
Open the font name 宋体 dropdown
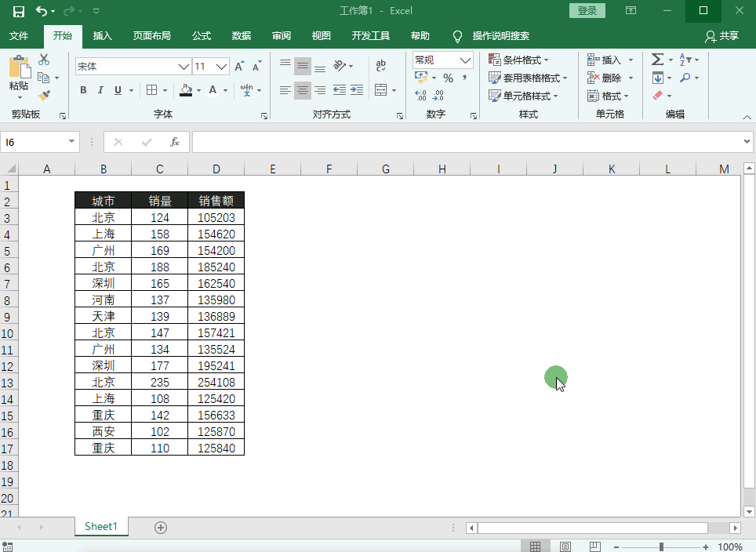[x=184, y=67]
